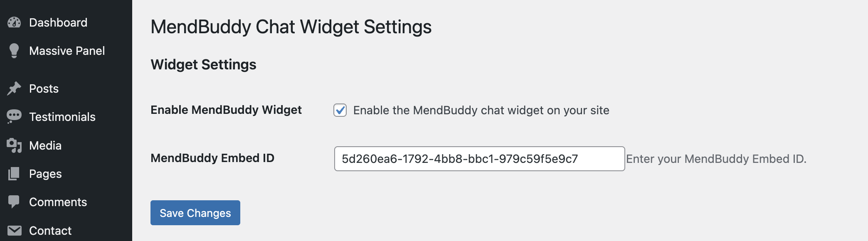Viewport: 868px width, 241px height.
Task: Click the Posts pushpin icon
Action: [14, 88]
